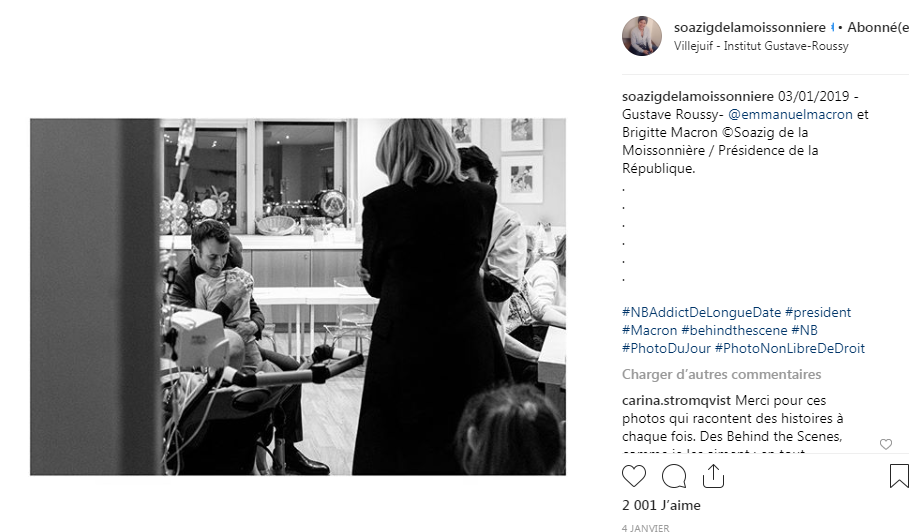Screen dimensions: 914x532
Task: Expand Charger d'autres commentaires
Action: click(722, 374)
